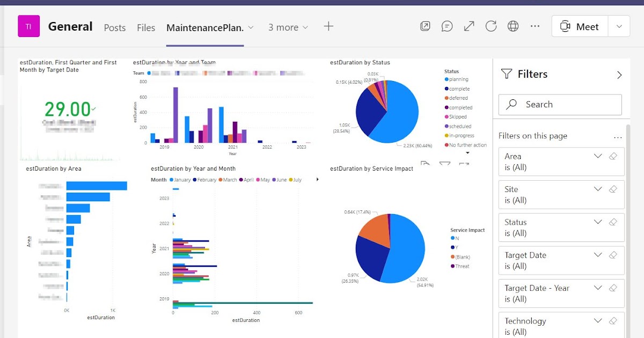Image resolution: width=644 pixels, height=338 pixels.
Task: Switch to the Posts tab
Action: pyautogui.click(x=114, y=27)
